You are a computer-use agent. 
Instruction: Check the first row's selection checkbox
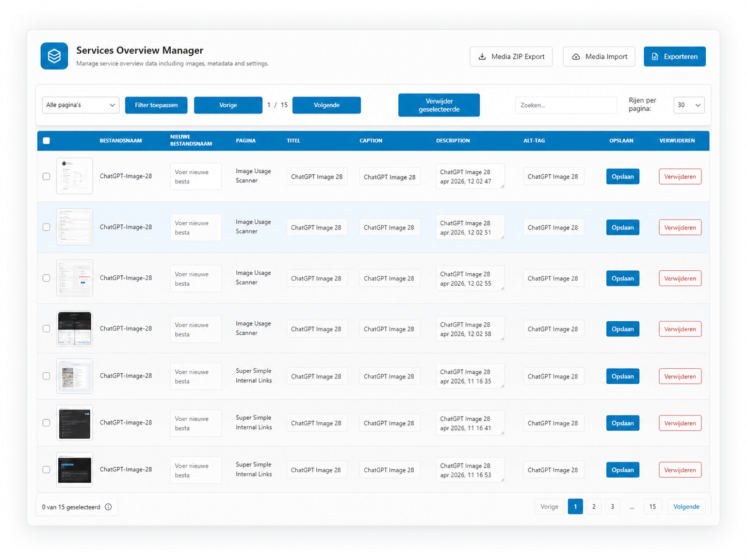coord(46,176)
